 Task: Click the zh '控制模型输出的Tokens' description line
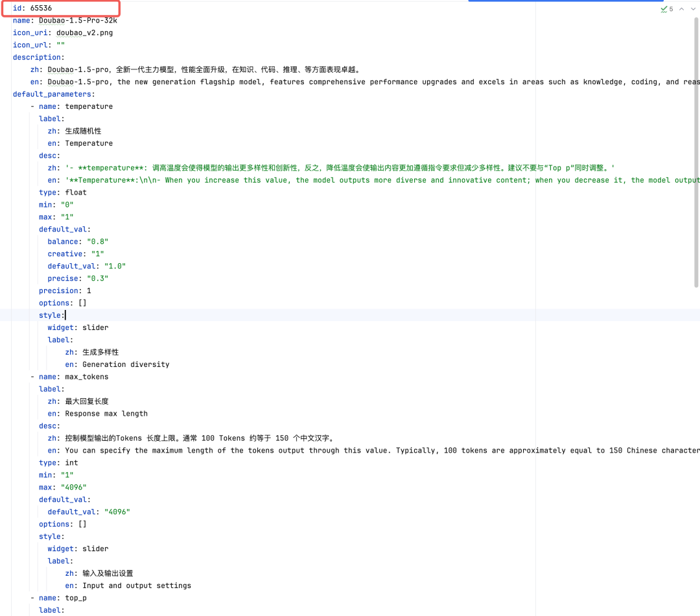pyautogui.click(x=191, y=438)
